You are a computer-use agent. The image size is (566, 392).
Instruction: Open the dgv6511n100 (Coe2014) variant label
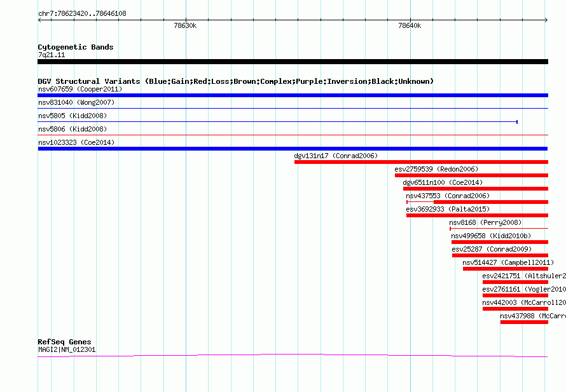pos(443,182)
